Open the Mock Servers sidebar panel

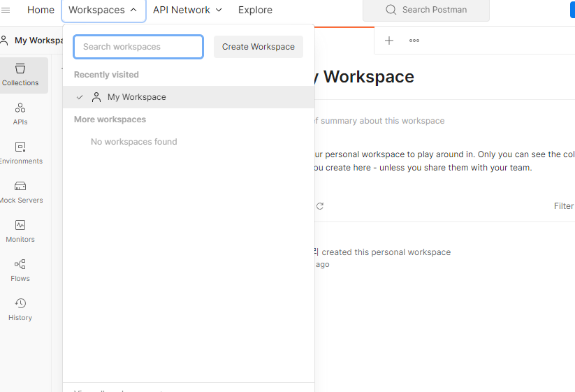21,193
